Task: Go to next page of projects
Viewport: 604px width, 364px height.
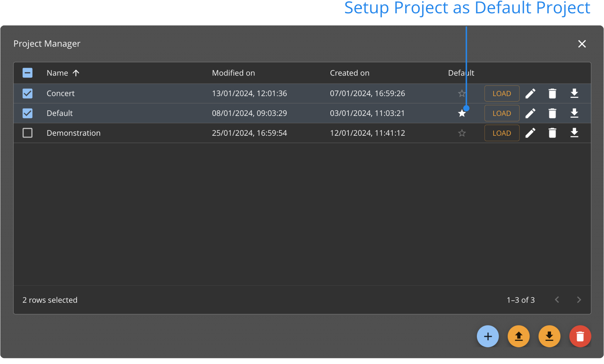Action: 579,300
